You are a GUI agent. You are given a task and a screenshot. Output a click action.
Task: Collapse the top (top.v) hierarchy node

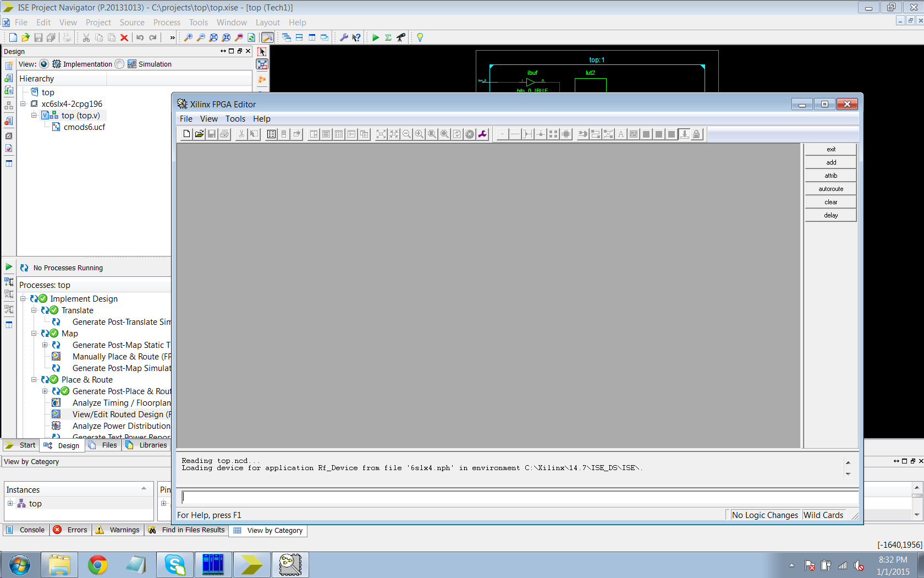[34, 115]
